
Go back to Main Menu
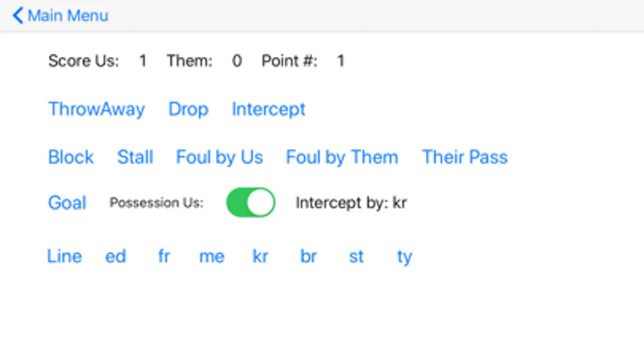pos(60,16)
